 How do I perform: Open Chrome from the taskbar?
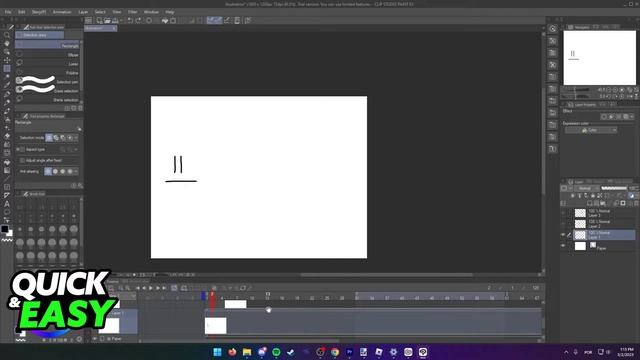pyautogui.click(x=335, y=352)
